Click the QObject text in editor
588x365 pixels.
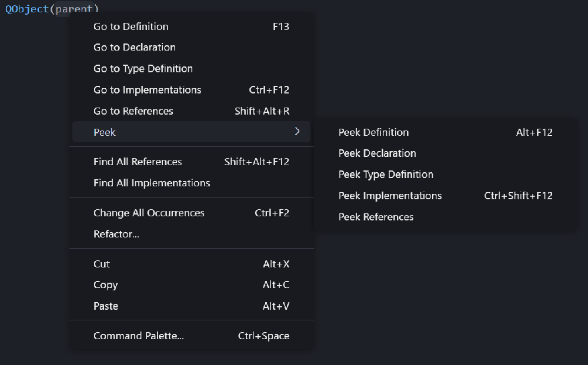[x=27, y=9]
